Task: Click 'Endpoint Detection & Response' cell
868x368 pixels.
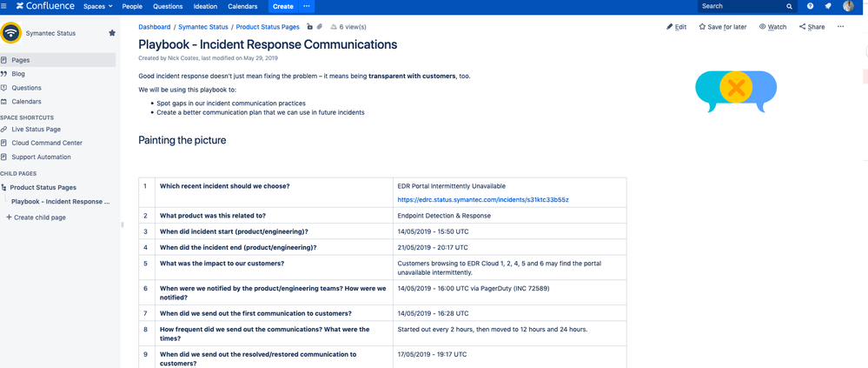Action: 510,216
